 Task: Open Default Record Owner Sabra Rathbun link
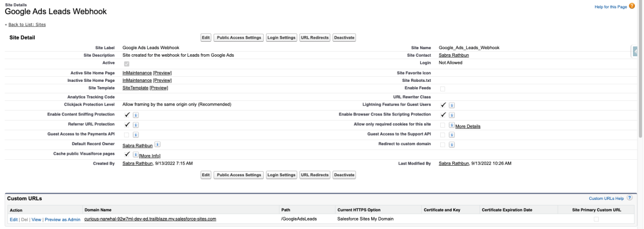[x=138, y=146]
